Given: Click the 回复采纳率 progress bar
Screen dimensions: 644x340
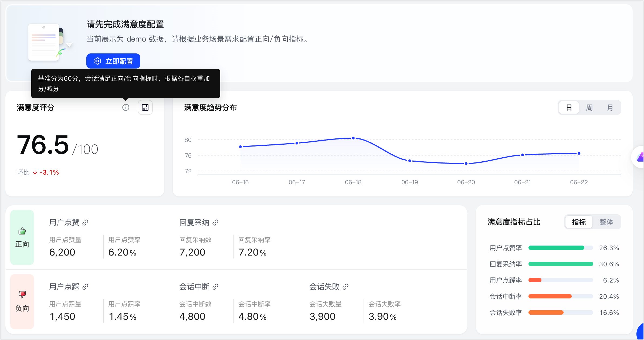Looking at the screenshot, I should click(x=561, y=264).
